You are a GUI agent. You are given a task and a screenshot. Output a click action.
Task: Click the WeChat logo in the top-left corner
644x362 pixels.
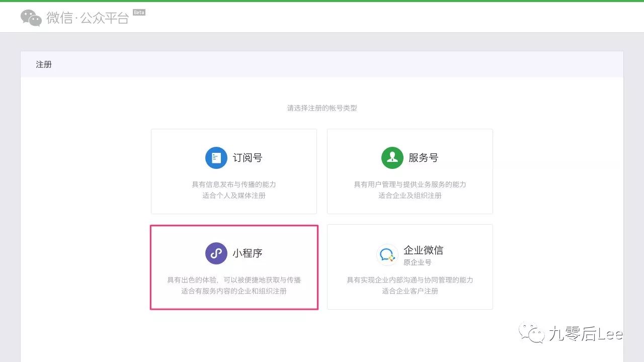[30, 17]
